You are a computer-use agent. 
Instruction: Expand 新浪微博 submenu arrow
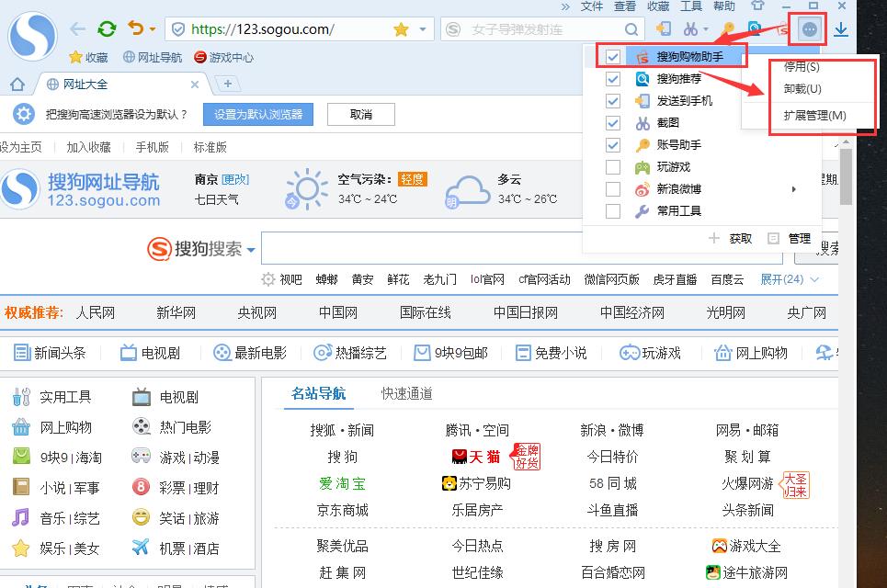pyautogui.click(x=794, y=189)
